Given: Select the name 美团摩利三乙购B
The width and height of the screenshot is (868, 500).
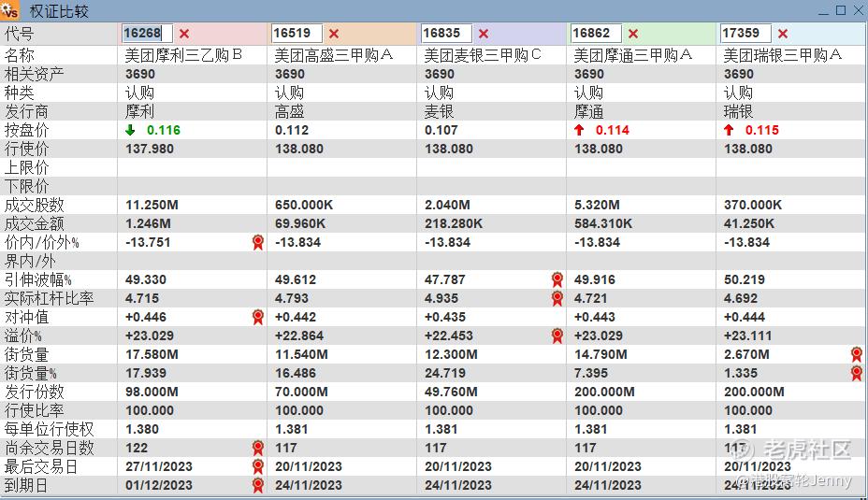Looking at the screenshot, I should 183,55.
